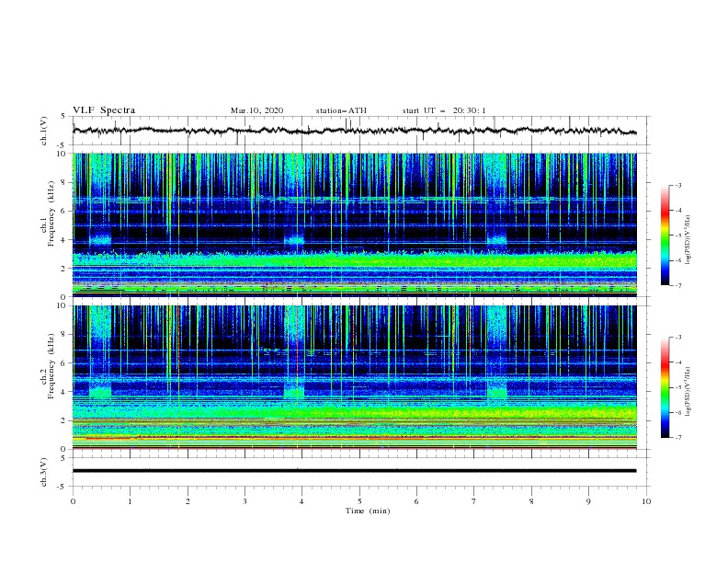The height and width of the screenshot is (563, 728).
Task: Click the date label "Mar.10, 2020"
Action: point(256,110)
